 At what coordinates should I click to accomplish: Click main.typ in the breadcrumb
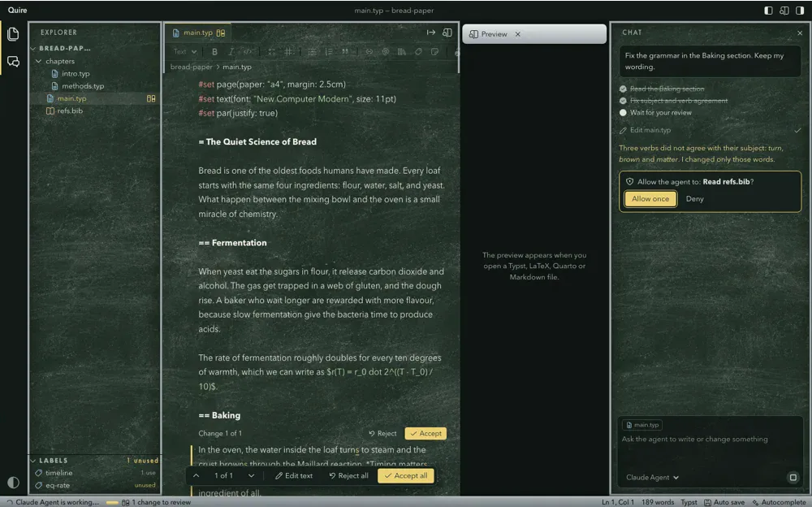tap(237, 67)
